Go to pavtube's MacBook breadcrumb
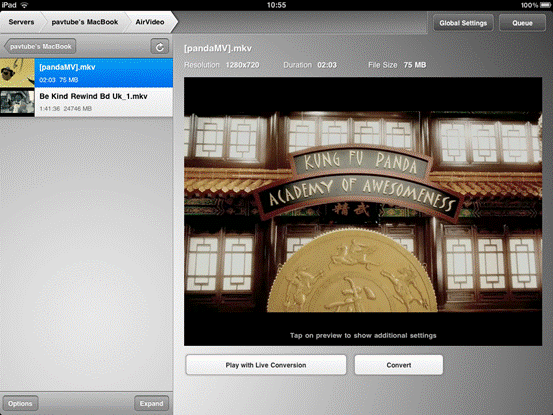The image size is (553, 415). pos(85,22)
